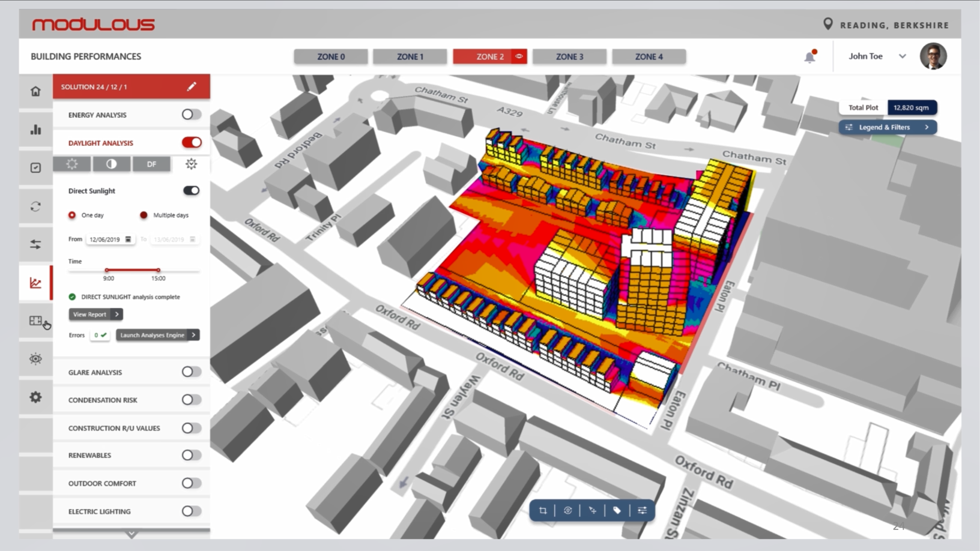Click the View Report button

(95, 315)
